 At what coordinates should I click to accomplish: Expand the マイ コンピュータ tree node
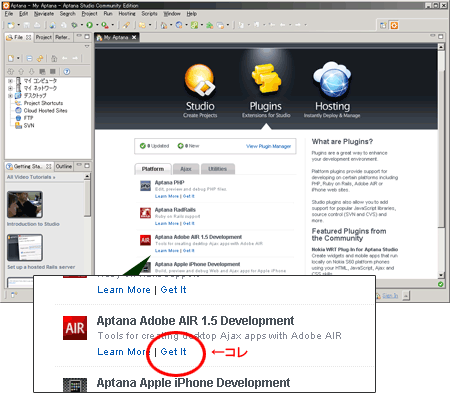[10, 81]
